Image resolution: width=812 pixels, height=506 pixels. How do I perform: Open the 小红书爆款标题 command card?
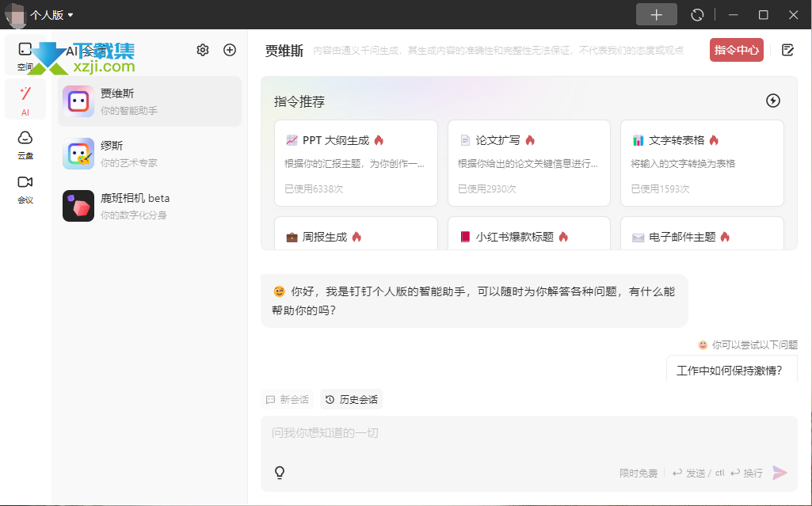pos(528,234)
